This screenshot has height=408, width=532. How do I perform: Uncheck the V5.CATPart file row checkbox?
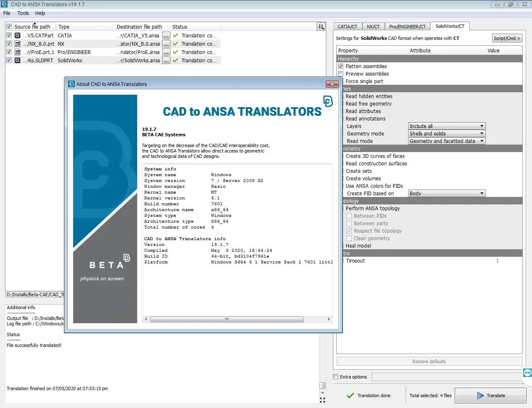tap(9, 36)
